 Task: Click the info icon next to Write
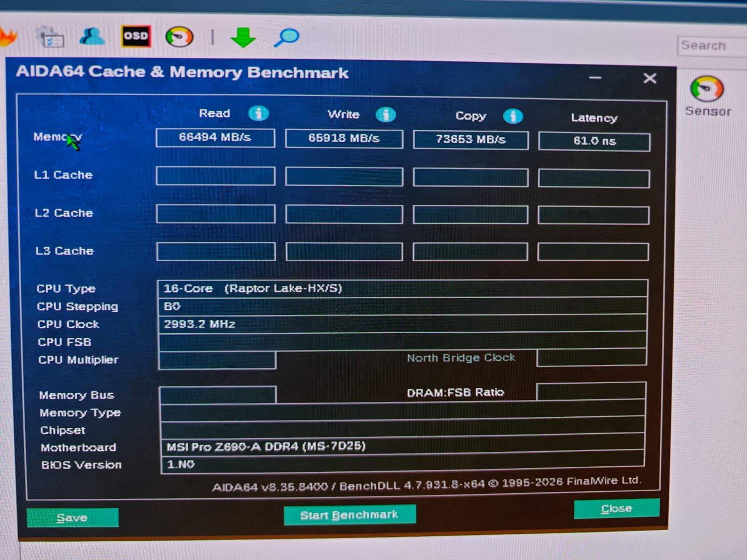click(386, 115)
